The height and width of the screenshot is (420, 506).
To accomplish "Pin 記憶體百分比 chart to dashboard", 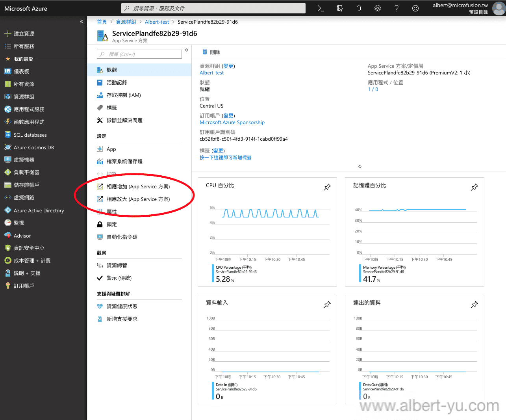I will tap(474, 187).
